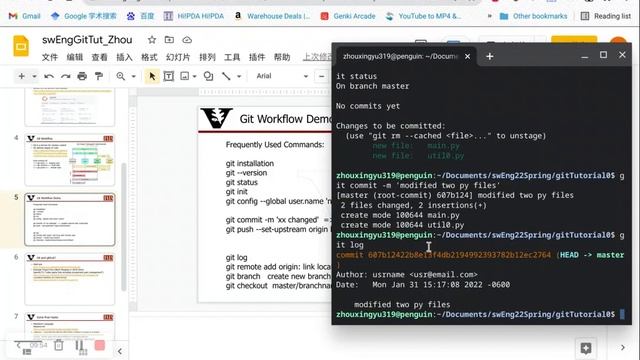This screenshot has width=640, height=360.
Task: Open the 插件 (Add-ons) menu
Action: click(257, 57)
